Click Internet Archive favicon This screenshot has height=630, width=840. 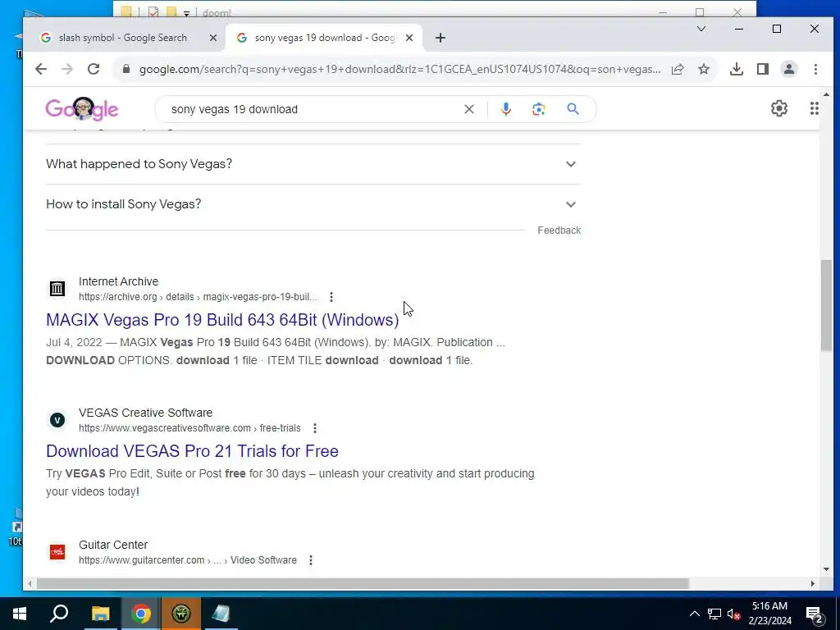(x=57, y=289)
